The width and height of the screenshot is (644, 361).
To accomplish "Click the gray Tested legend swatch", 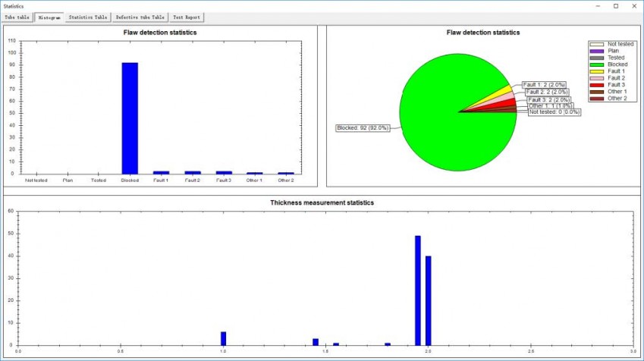I will (598, 58).
